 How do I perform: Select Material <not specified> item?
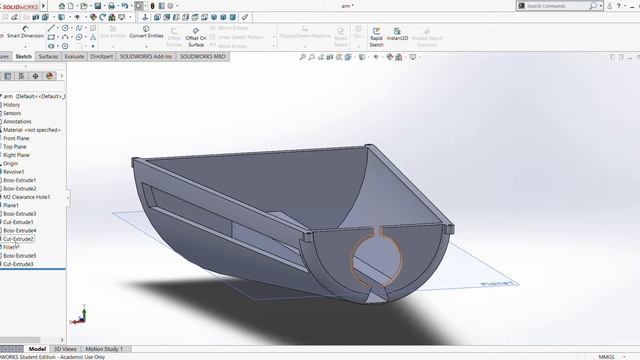pyautogui.click(x=31, y=130)
